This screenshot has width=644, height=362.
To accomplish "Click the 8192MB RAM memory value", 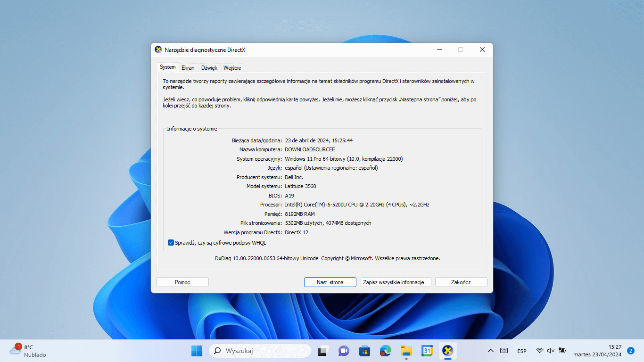I will pyautogui.click(x=300, y=214).
